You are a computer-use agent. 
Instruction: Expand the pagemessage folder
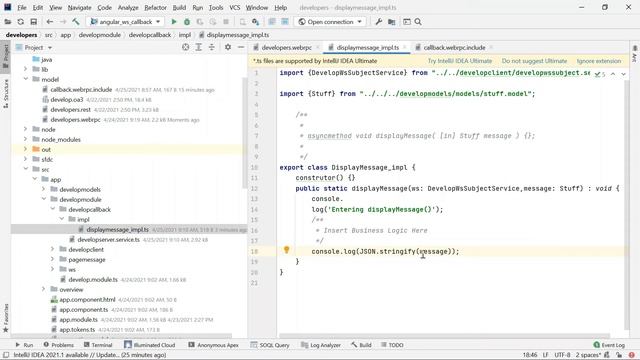pyautogui.click(x=53, y=259)
